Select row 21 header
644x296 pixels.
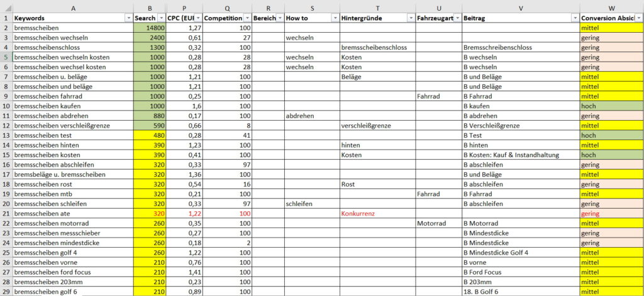6,214
